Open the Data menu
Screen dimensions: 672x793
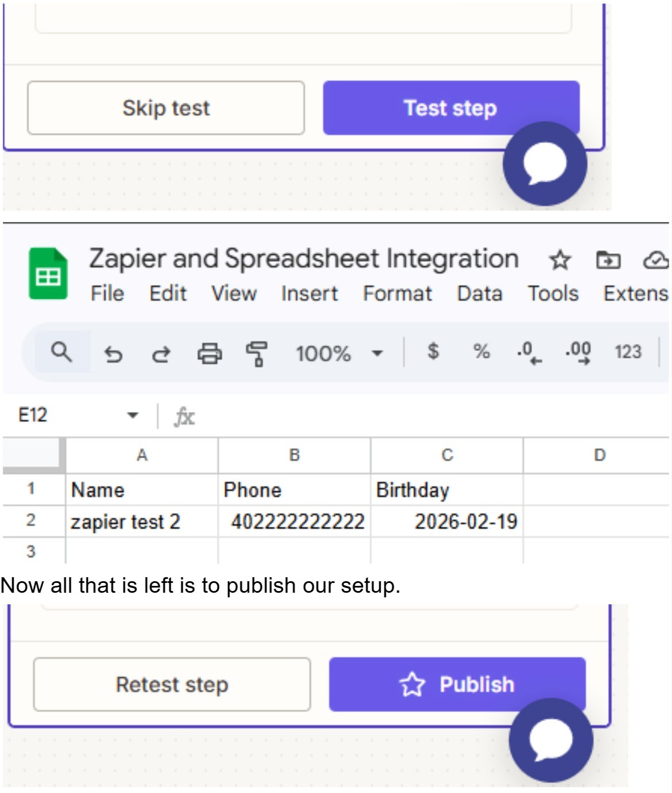pos(480,293)
